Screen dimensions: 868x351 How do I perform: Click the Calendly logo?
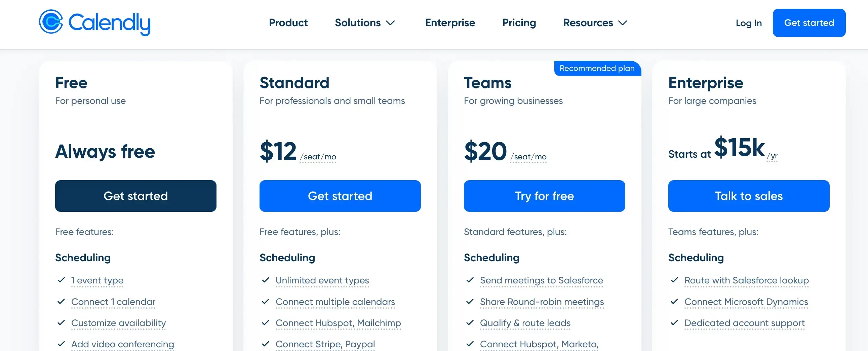[94, 23]
